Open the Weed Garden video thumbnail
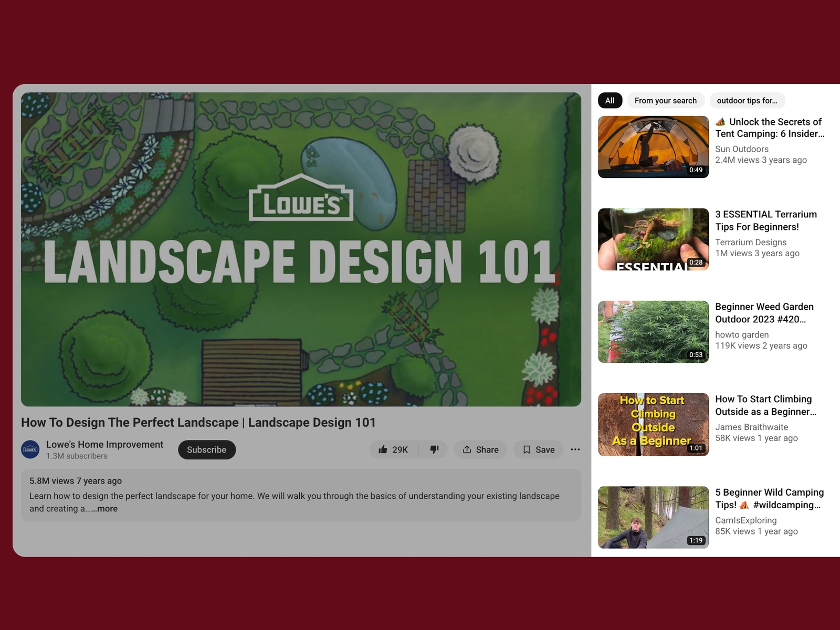This screenshot has width=840, height=630. click(x=653, y=332)
